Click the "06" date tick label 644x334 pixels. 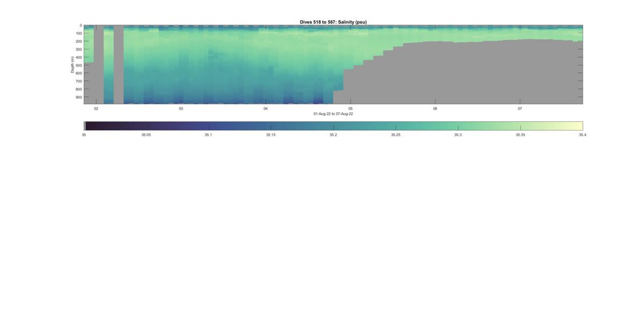coord(435,108)
